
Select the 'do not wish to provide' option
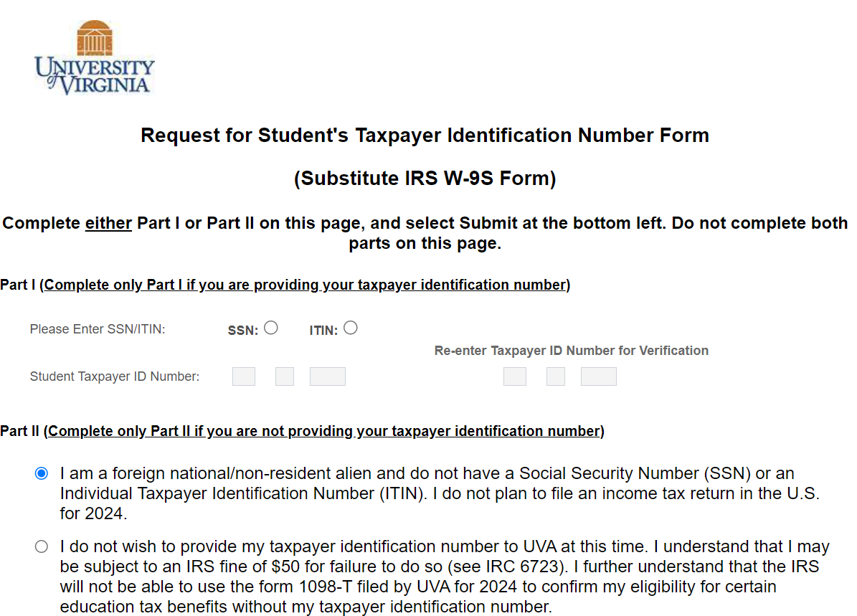(42, 546)
